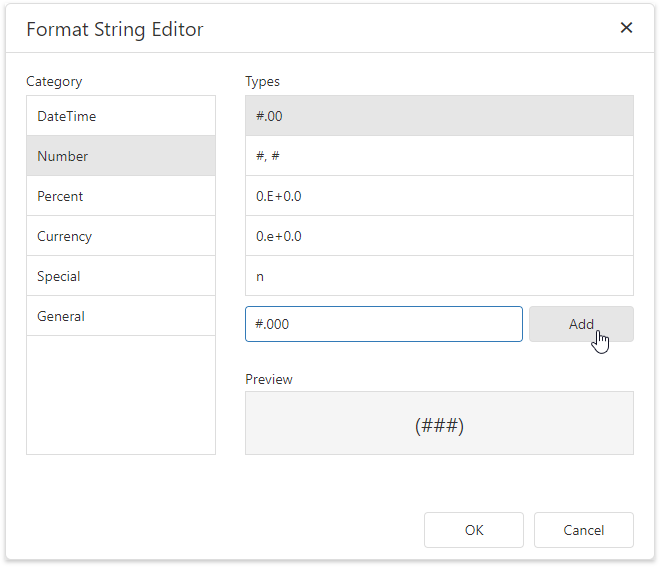This screenshot has height=567, width=660.
Task: Select the #.00 format type
Action: 439,116
